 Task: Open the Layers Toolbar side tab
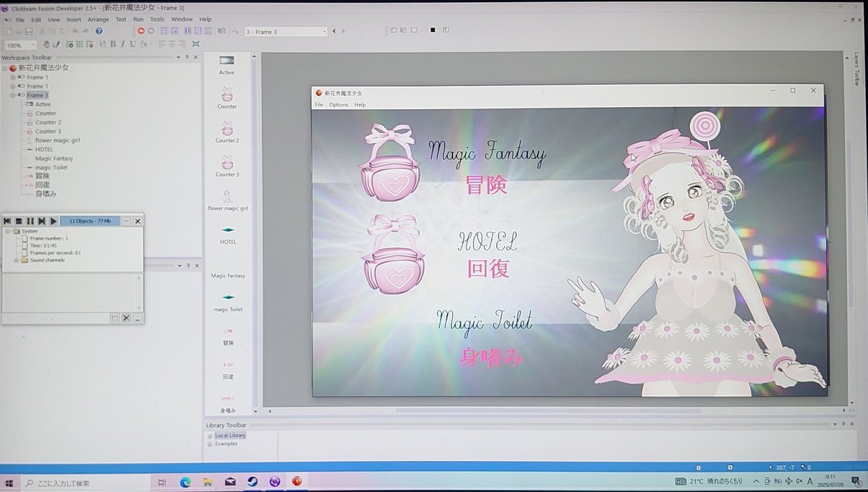coord(856,69)
